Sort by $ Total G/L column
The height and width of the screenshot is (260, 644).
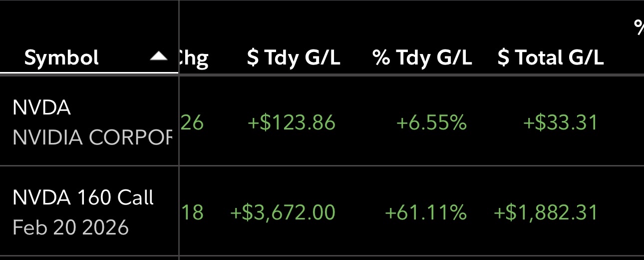click(x=551, y=58)
